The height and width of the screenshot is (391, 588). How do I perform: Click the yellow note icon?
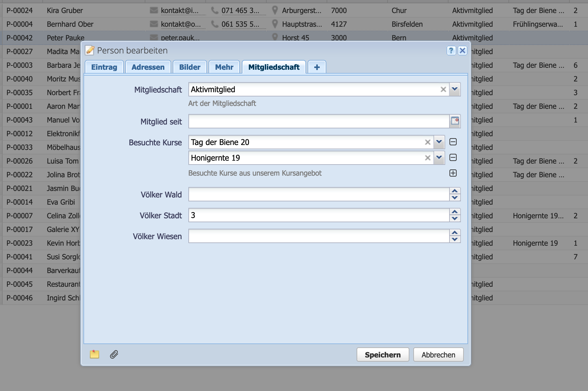coord(95,354)
